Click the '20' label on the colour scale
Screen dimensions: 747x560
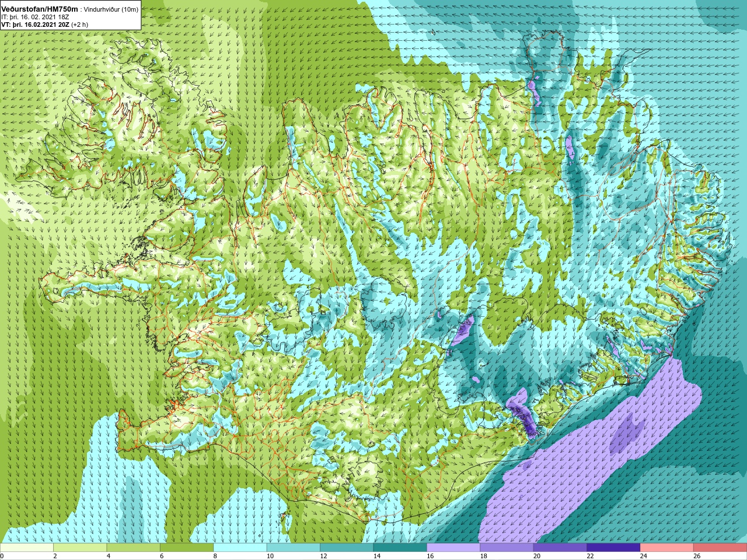537,556
